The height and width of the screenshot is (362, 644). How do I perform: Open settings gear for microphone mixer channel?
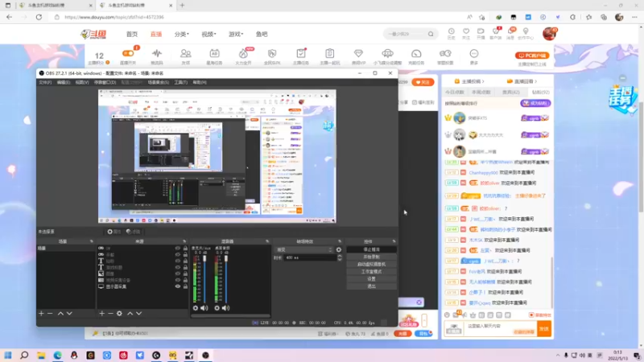196,308
